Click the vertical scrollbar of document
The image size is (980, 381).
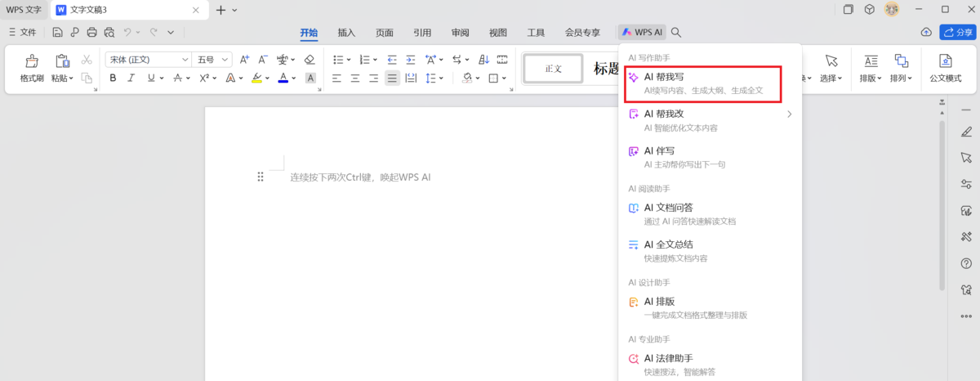(x=942, y=204)
